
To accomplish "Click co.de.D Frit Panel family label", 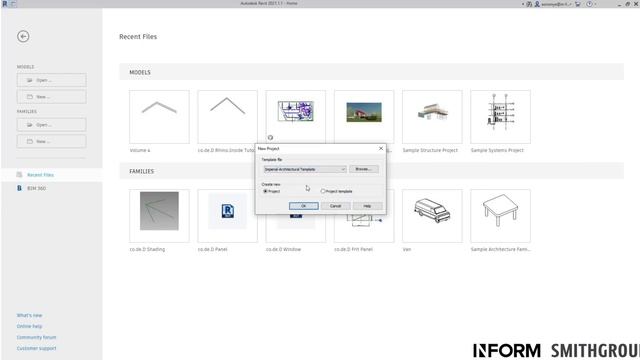I will [353, 249].
